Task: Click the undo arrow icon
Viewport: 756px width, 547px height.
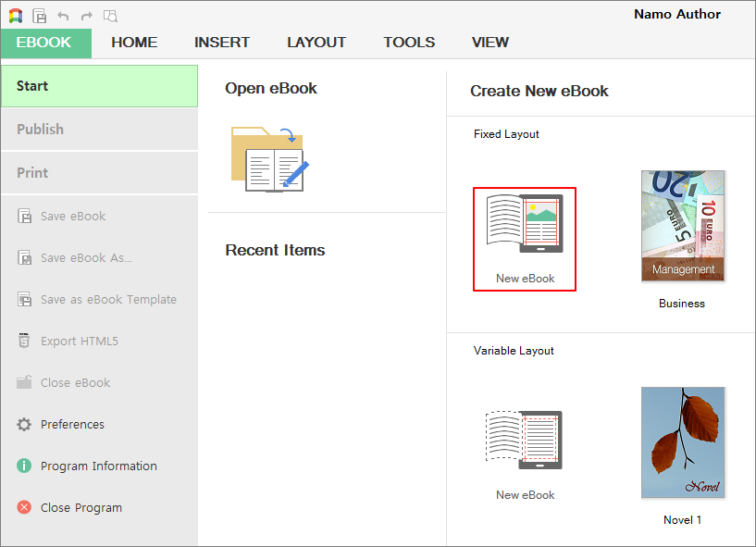Action: (x=63, y=16)
